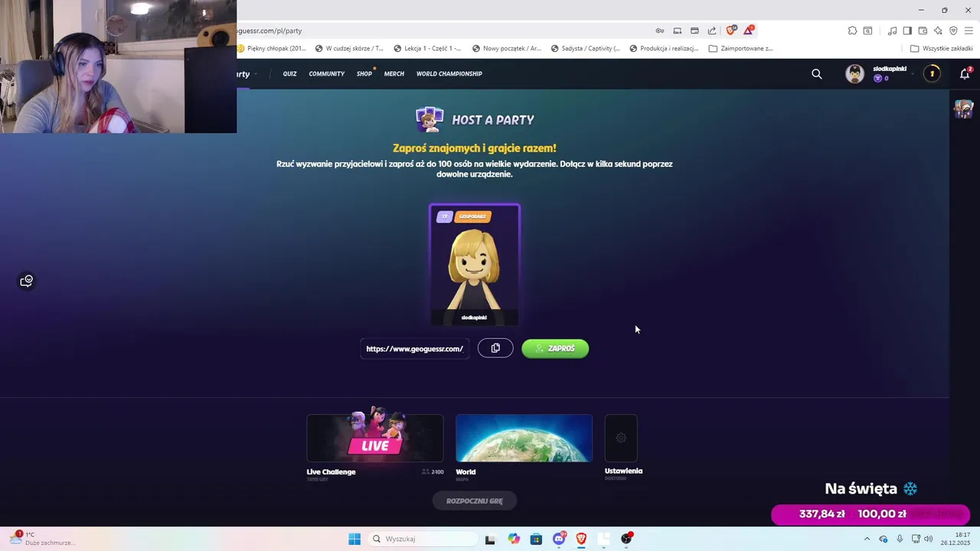Open Brave Wallet icon
Screen dimensions: 980x551
click(923, 31)
